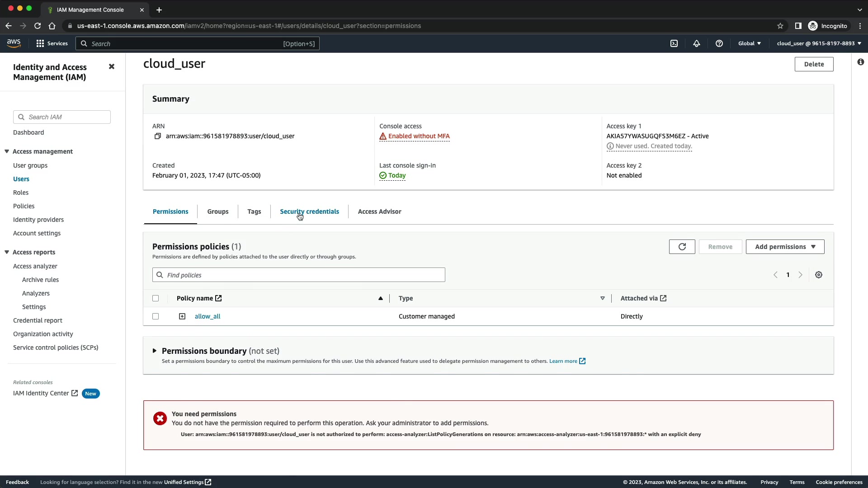Expand the Permissions boundary section

tap(155, 351)
